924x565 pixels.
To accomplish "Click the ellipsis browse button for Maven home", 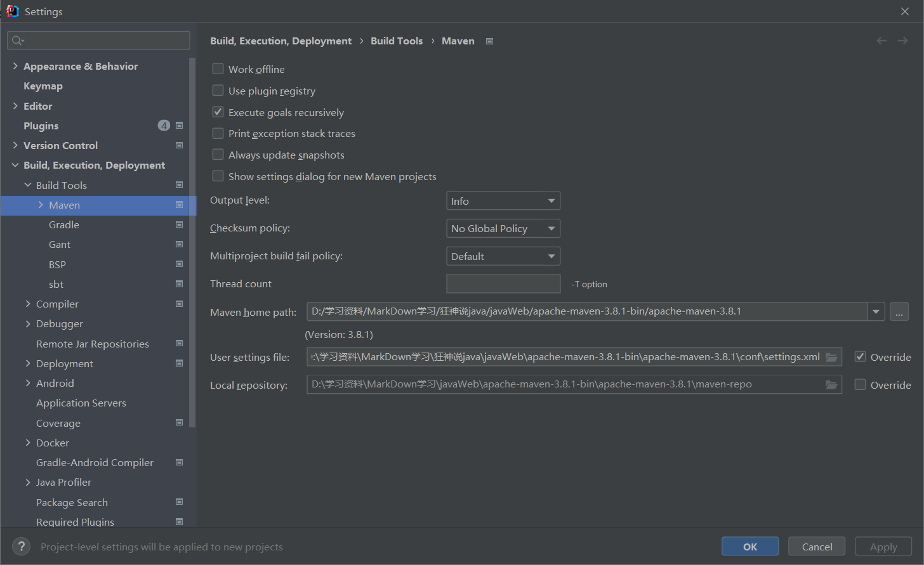I will (899, 311).
